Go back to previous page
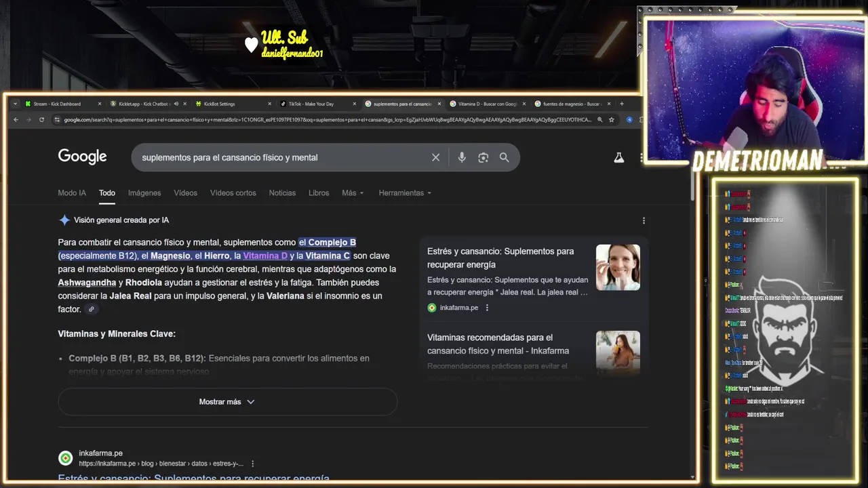The height and width of the screenshot is (488, 868). coord(16,120)
